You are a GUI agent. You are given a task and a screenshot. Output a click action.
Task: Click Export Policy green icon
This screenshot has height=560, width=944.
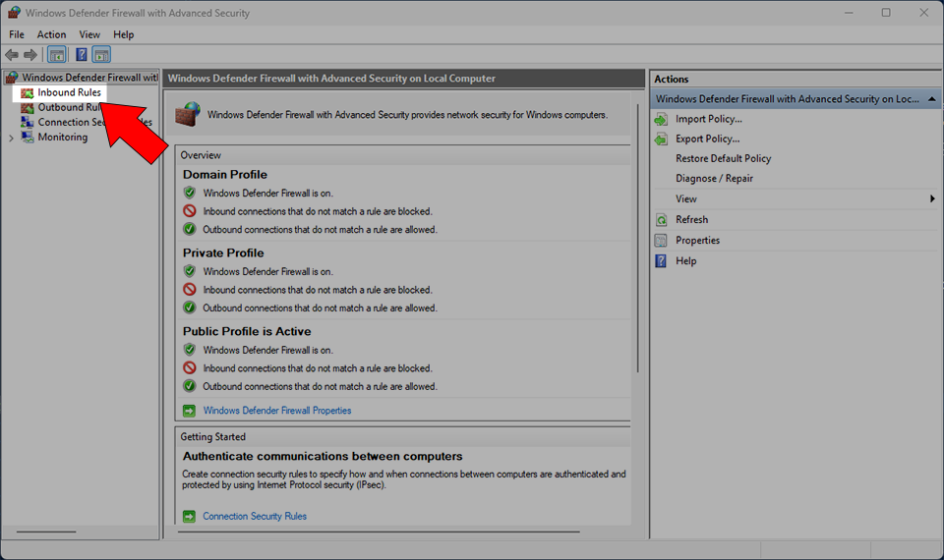pos(661,139)
